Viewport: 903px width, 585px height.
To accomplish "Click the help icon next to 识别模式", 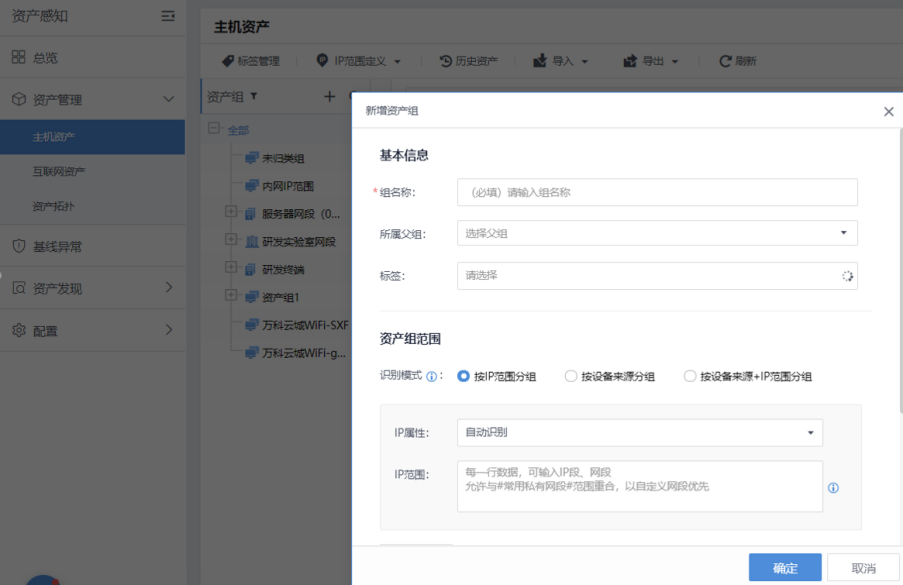I will pos(432,377).
